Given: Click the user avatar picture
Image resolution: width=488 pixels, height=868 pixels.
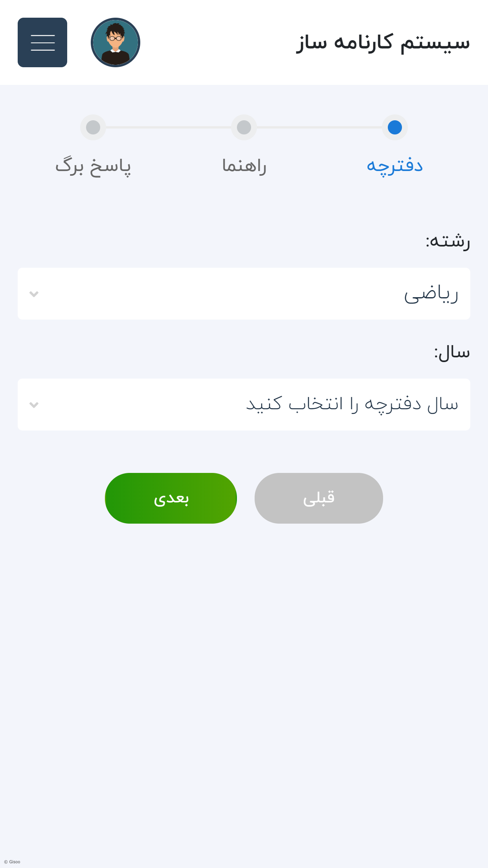Looking at the screenshot, I should point(116,42).
